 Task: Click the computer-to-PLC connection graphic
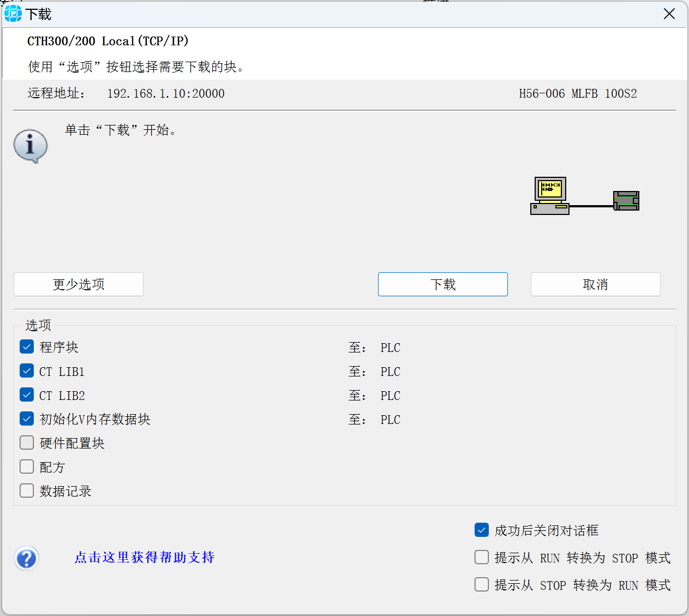585,196
